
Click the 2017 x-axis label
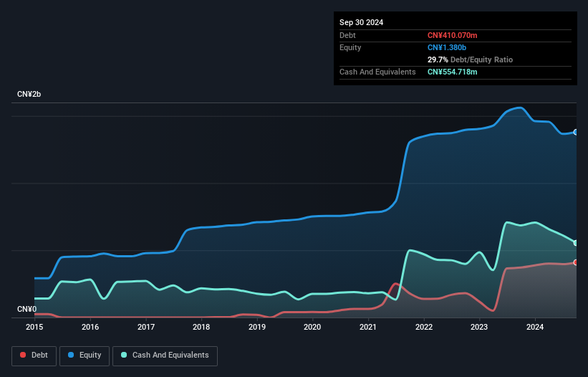point(146,327)
